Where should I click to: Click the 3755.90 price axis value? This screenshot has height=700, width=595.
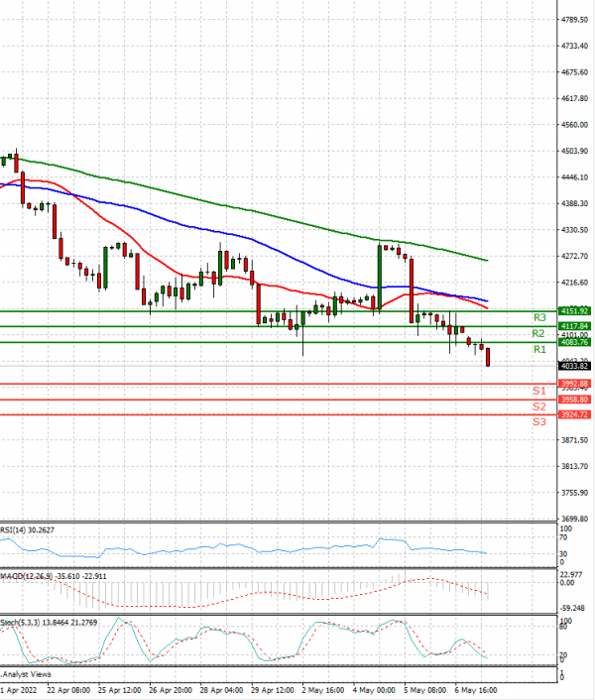pos(574,493)
